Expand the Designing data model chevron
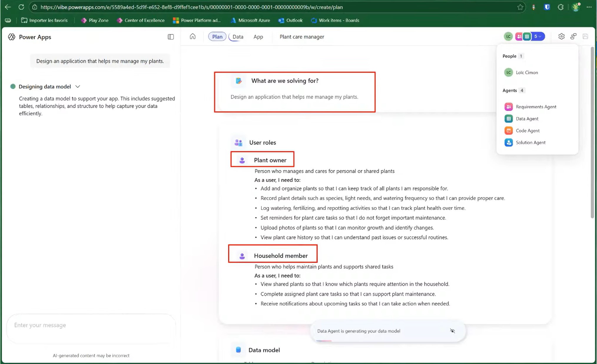 [x=78, y=87]
